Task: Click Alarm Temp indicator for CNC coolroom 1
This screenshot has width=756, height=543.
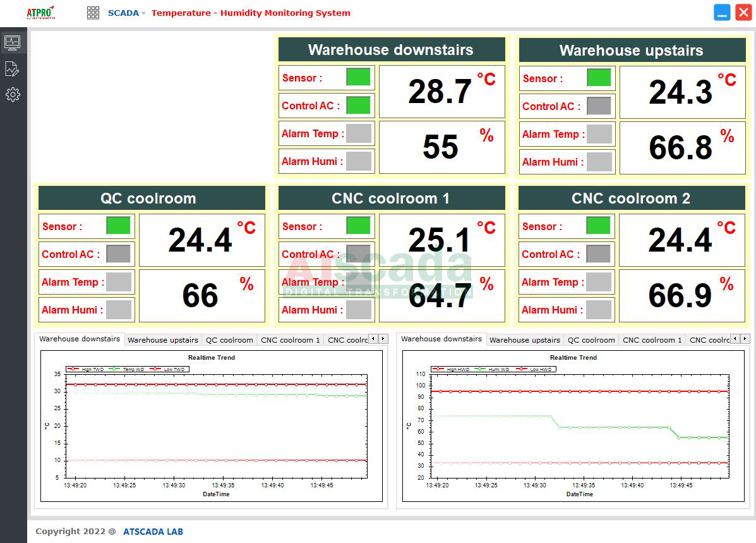Action: [x=359, y=282]
